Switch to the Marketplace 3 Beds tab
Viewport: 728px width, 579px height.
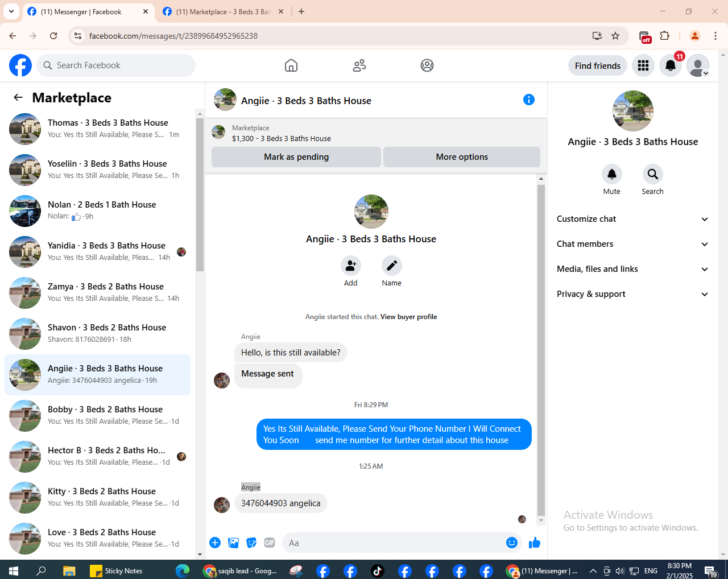(x=223, y=11)
